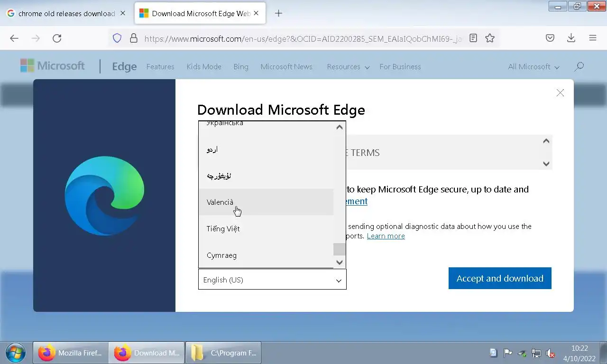
Task: Click the language list scrollbar thumb
Action: point(339,249)
